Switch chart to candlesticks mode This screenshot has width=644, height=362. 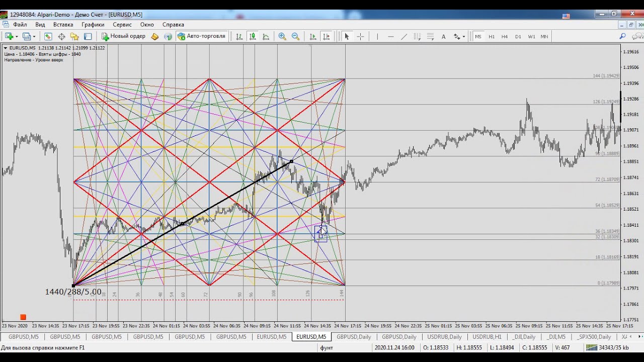[x=253, y=36]
